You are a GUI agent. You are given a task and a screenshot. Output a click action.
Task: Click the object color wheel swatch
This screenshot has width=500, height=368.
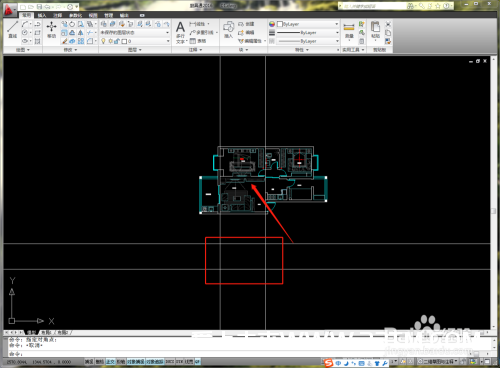272,24
